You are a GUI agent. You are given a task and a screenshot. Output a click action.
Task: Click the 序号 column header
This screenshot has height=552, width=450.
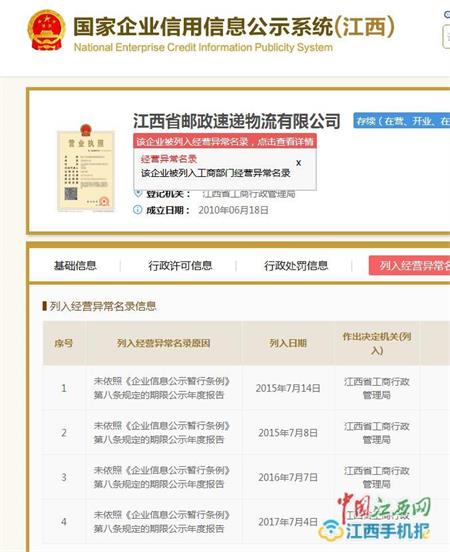pyautogui.click(x=64, y=343)
